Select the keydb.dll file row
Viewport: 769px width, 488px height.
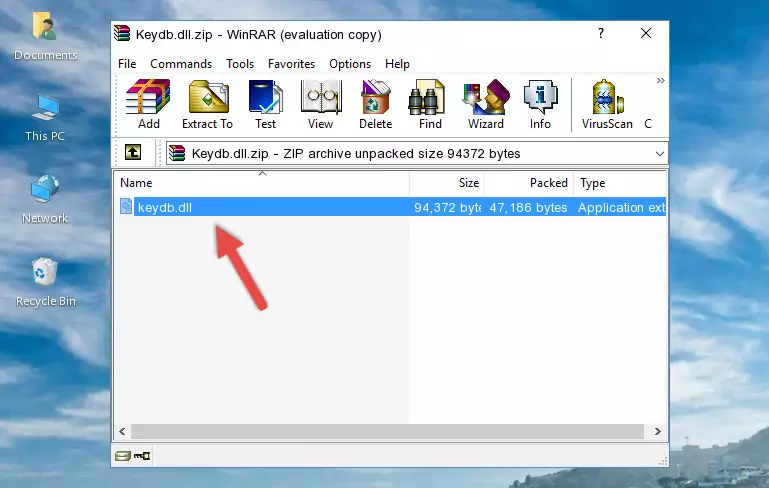391,207
